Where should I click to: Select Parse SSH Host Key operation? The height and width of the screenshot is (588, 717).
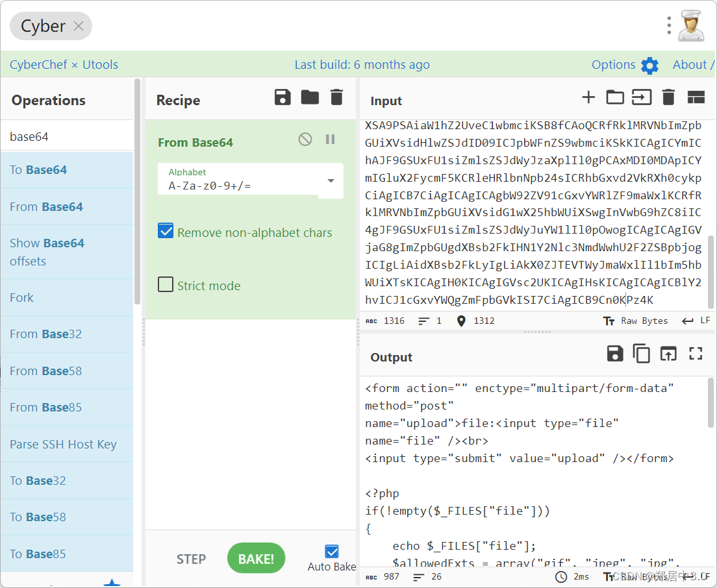(x=68, y=444)
